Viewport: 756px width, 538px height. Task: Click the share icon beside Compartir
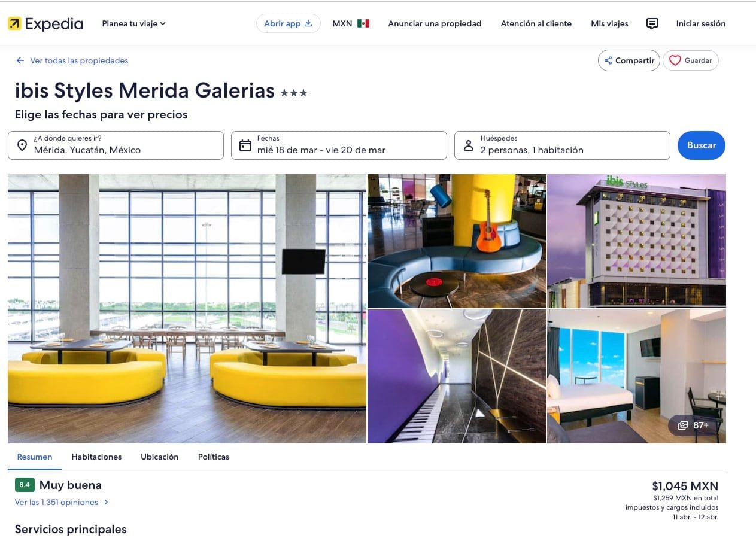pyautogui.click(x=608, y=60)
